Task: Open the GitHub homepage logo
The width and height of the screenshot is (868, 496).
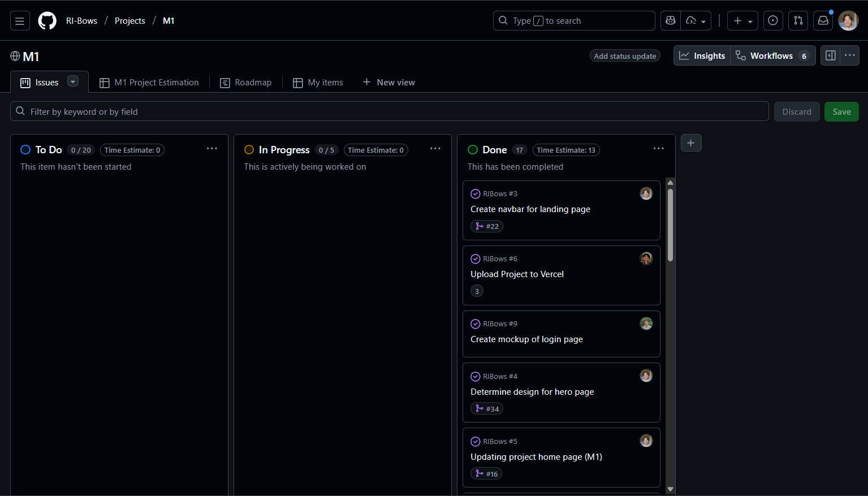Action: (x=47, y=21)
